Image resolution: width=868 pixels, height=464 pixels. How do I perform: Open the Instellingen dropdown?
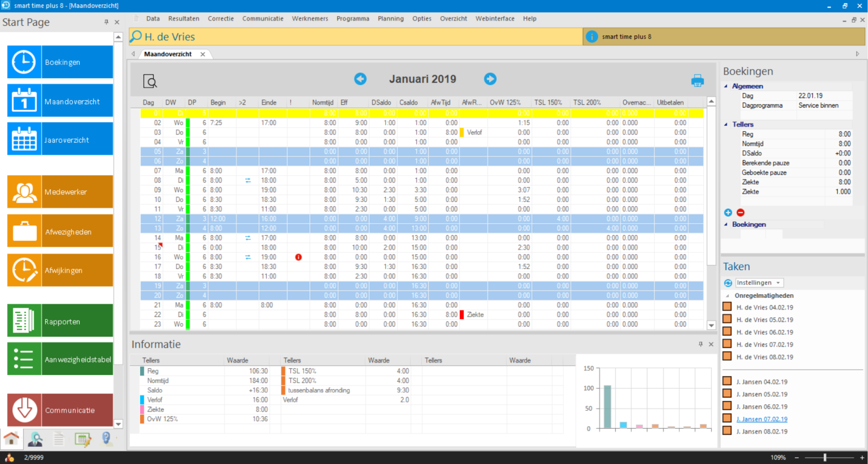[759, 283]
